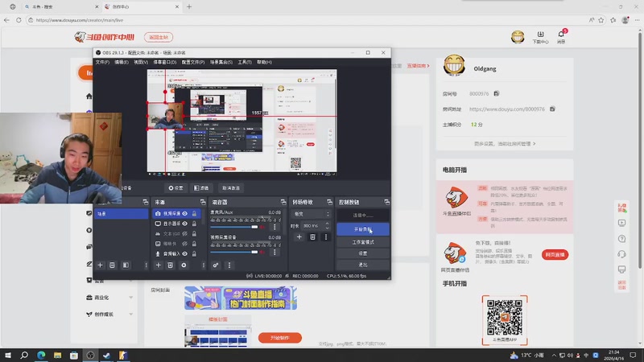Copy the room address URL

552,109
